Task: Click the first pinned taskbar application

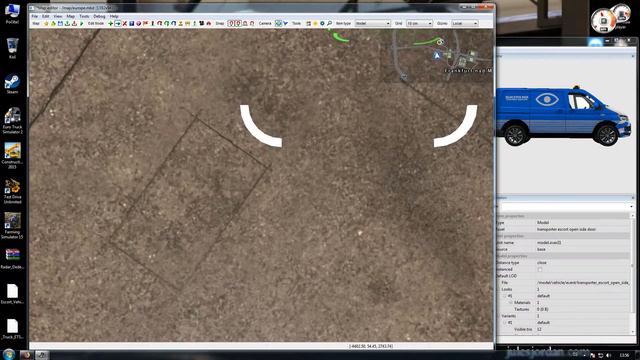Action: (x=27, y=355)
